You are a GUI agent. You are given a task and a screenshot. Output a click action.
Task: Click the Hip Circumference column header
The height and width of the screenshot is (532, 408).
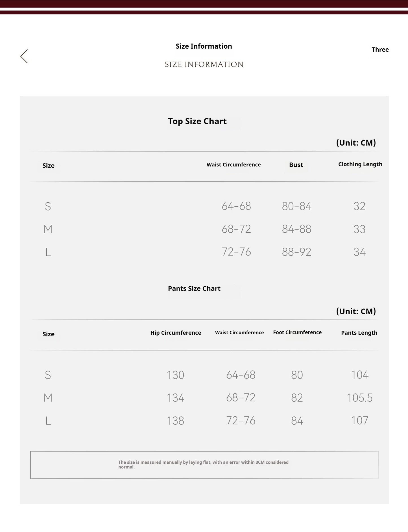pos(176,333)
